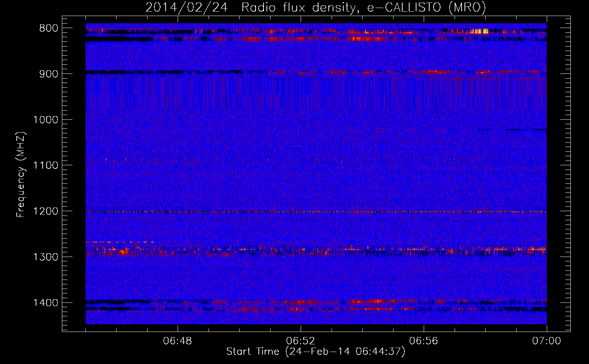Click the 'Start Time (24-Feb-14 06:44:37)' label
This screenshot has width=589, height=364.
pos(316,351)
